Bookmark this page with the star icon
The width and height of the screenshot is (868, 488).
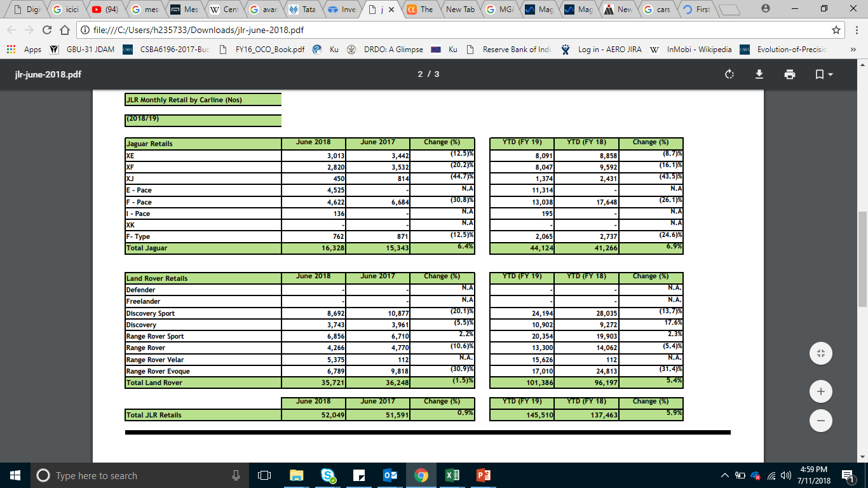click(x=836, y=30)
